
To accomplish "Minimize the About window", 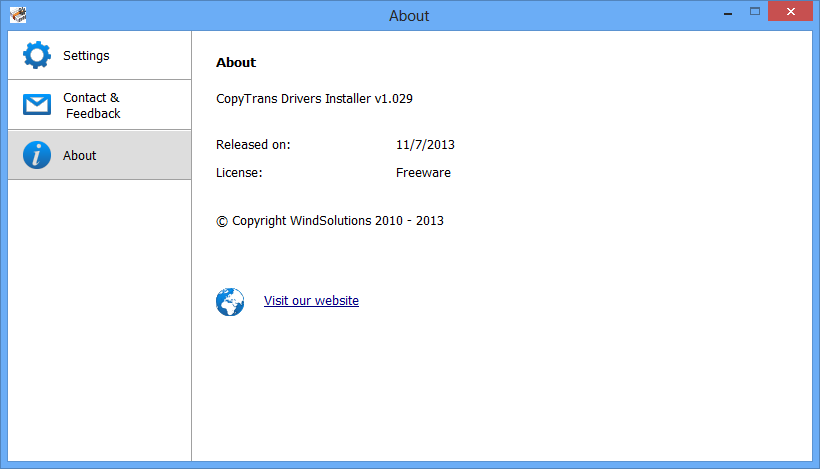I will 727,13.
